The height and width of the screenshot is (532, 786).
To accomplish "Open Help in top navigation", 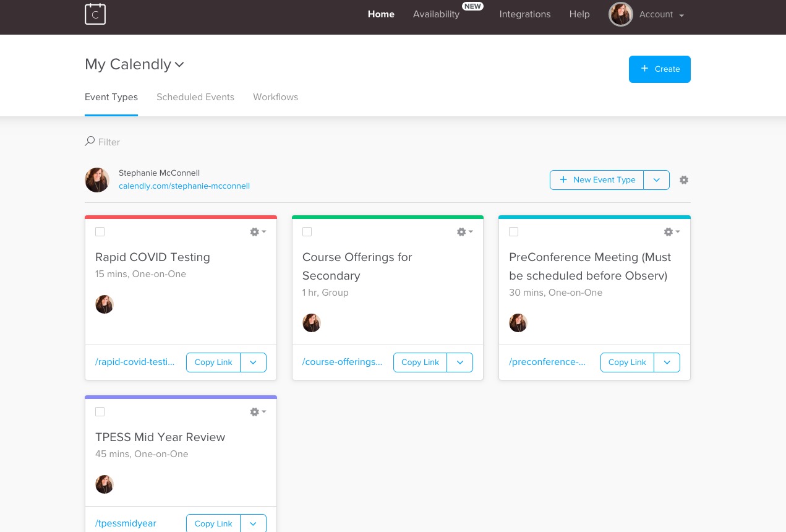I will pyautogui.click(x=579, y=14).
